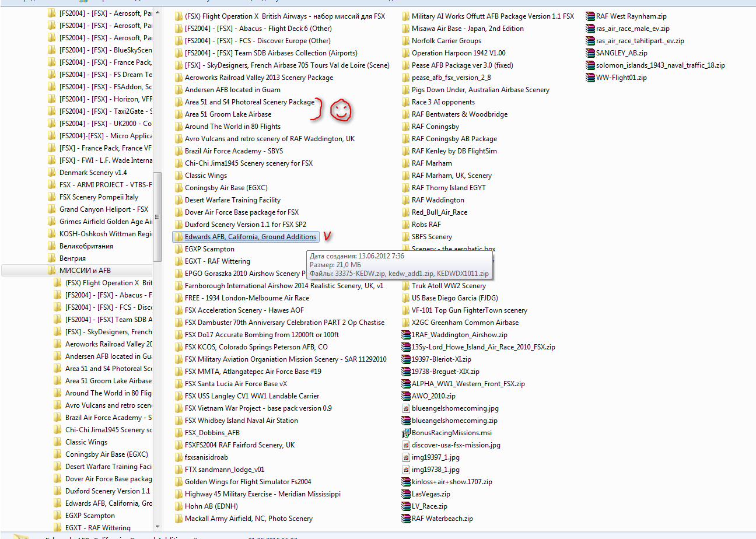Click the archive icon of LV_Race.zip

406,506
